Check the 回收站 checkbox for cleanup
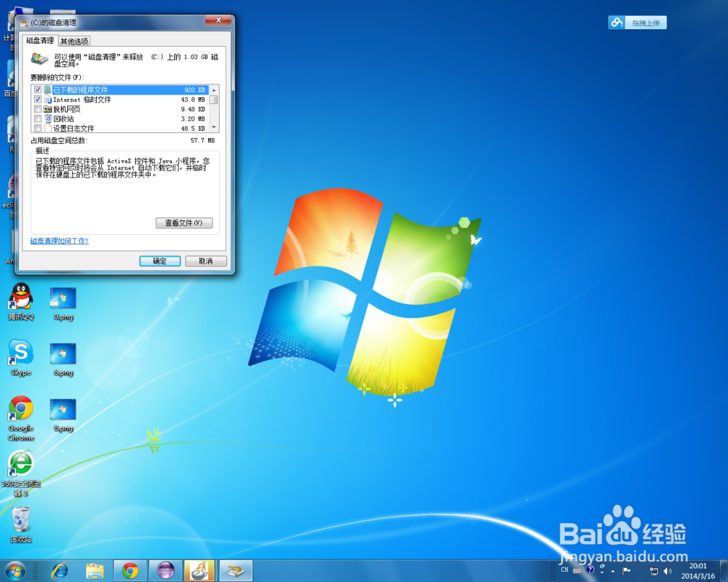728x582 pixels. [37, 119]
